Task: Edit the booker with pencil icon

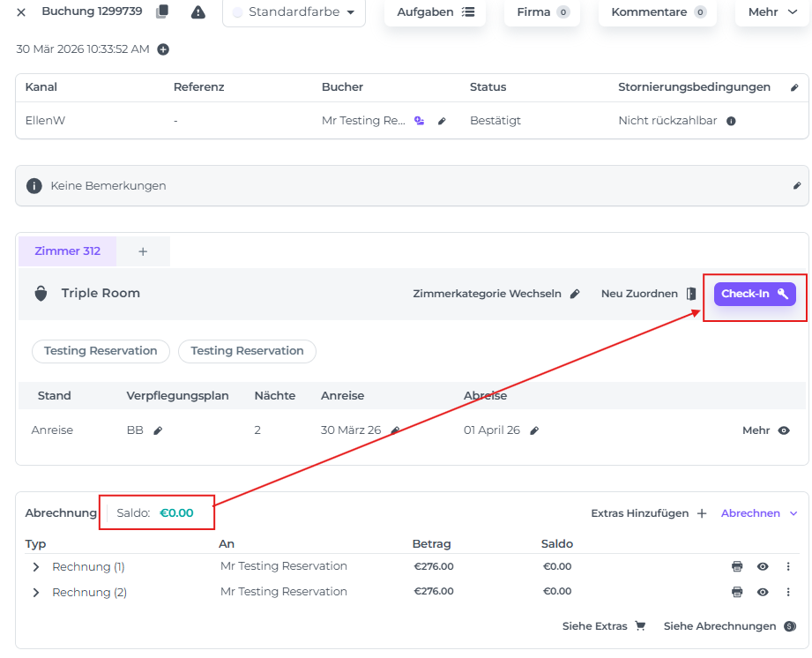Action: [x=442, y=121]
